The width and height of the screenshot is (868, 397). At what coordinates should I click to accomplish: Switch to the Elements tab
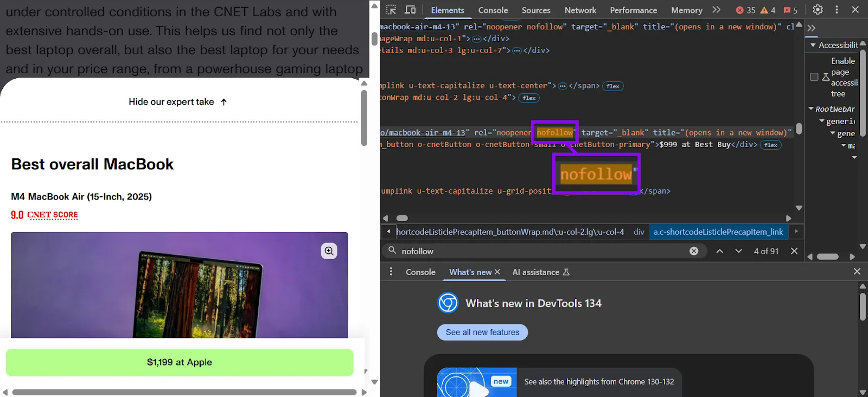(x=448, y=10)
